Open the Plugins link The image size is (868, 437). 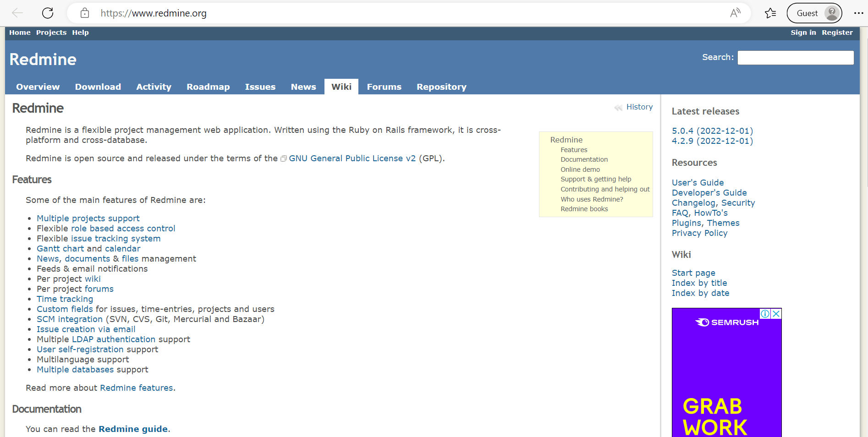pyautogui.click(x=687, y=223)
